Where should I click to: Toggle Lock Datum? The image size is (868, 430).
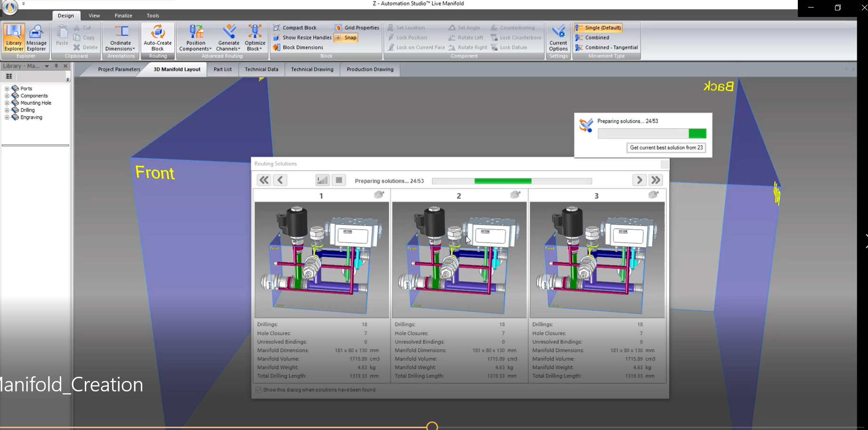click(509, 48)
